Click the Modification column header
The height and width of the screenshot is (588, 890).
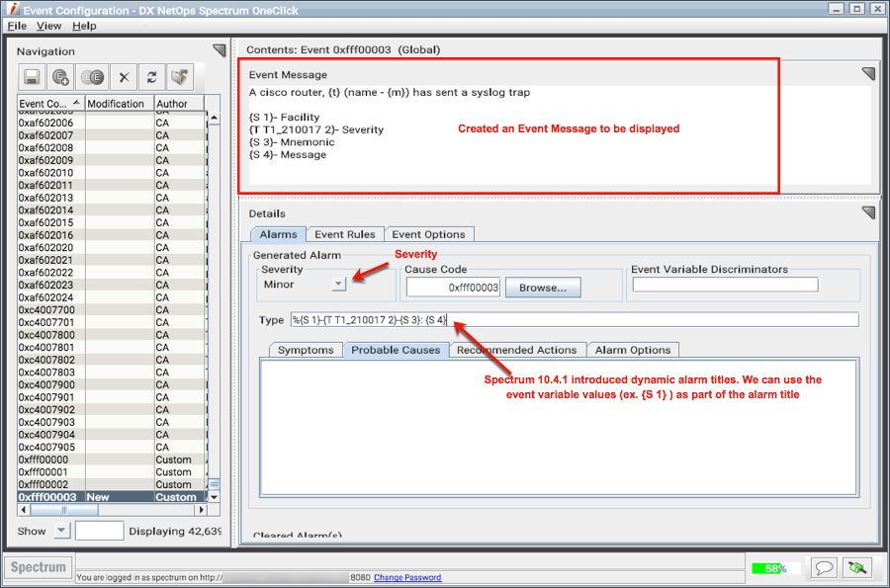pos(120,104)
